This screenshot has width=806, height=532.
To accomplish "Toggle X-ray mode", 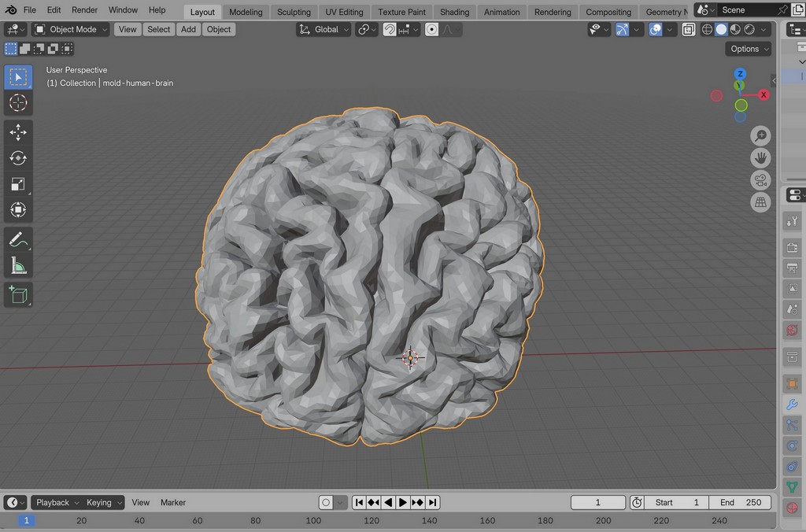I will point(688,29).
